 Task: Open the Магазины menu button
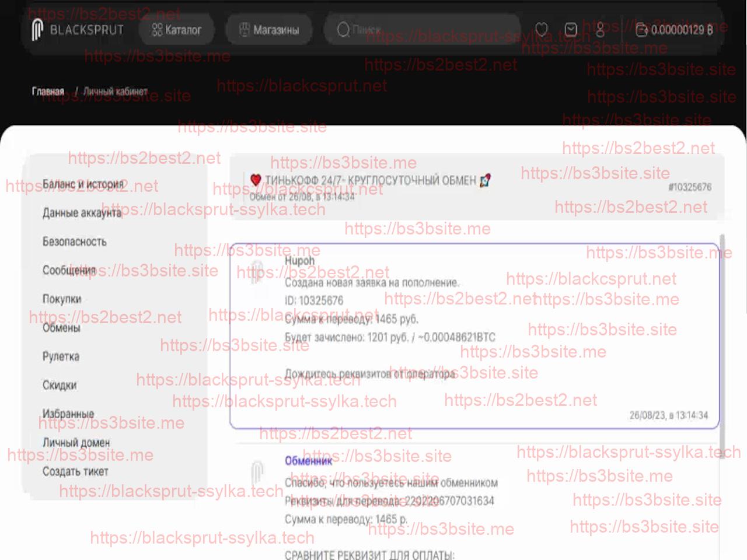tap(268, 30)
